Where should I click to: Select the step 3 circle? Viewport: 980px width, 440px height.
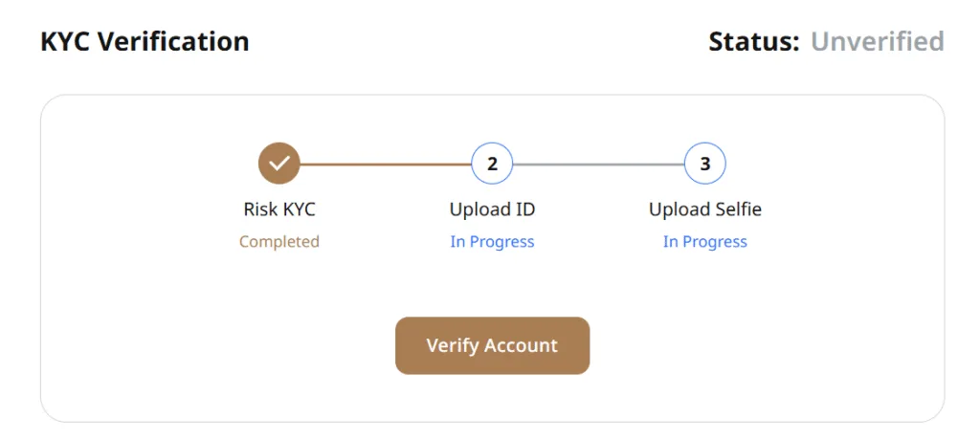[705, 164]
